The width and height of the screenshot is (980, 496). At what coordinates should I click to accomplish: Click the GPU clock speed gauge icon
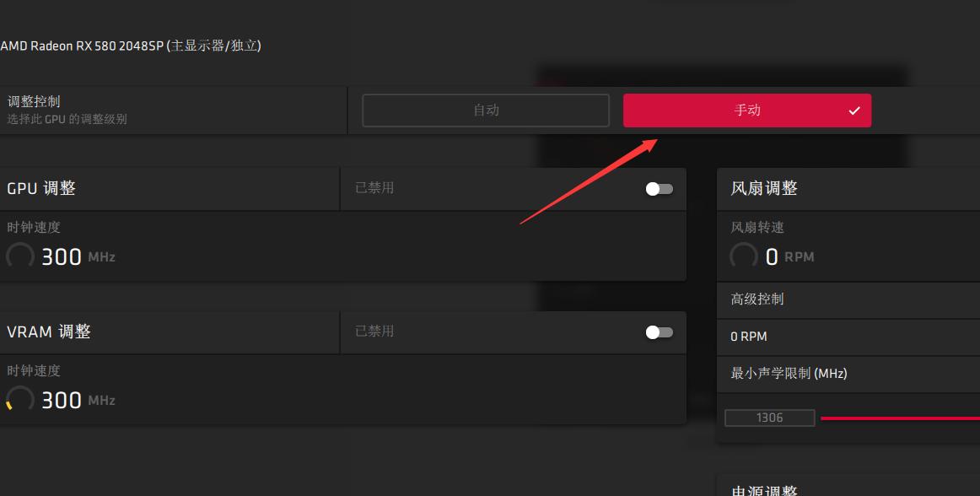point(20,256)
